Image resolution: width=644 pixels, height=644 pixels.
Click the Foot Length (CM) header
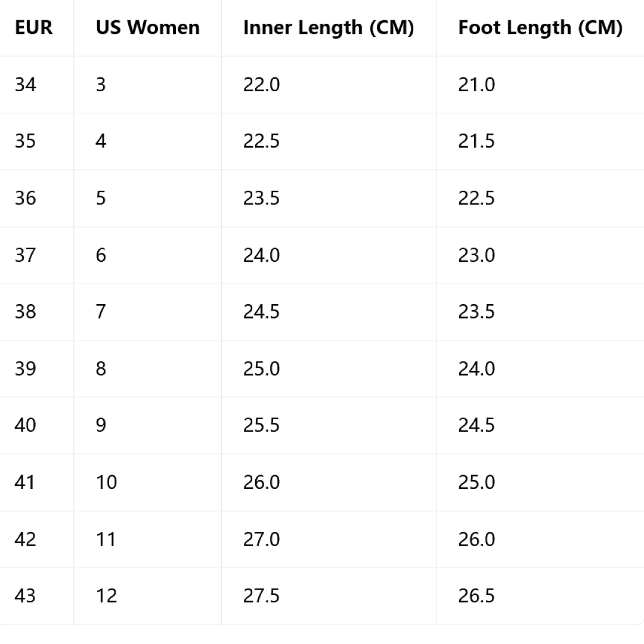coord(540,28)
